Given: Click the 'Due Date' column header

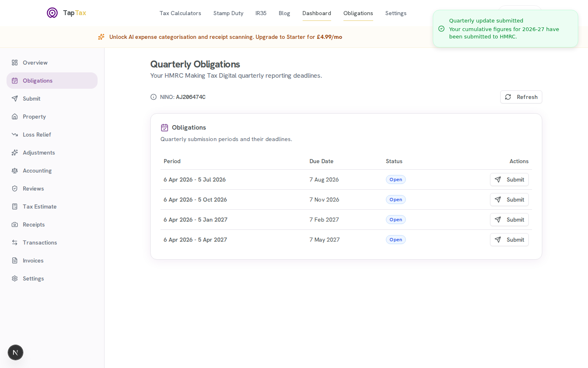Looking at the screenshot, I should pyautogui.click(x=321, y=161).
